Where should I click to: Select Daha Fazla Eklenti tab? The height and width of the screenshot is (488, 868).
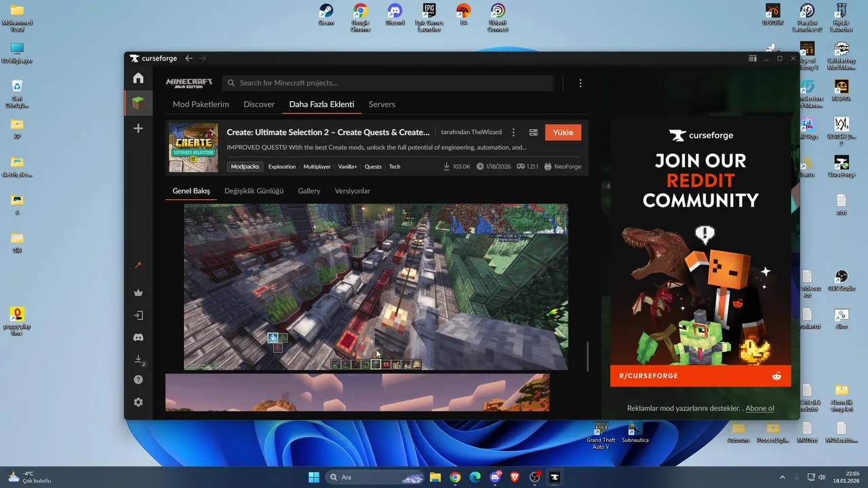pos(321,104)
